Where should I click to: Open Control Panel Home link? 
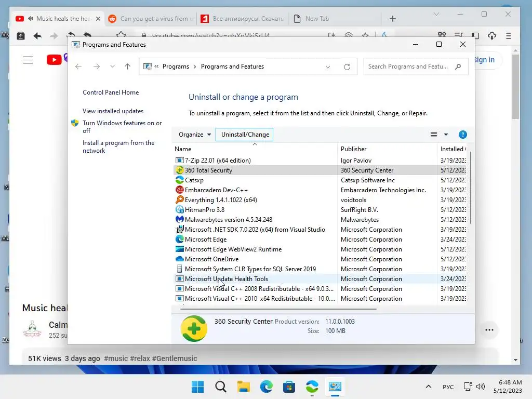111,92
